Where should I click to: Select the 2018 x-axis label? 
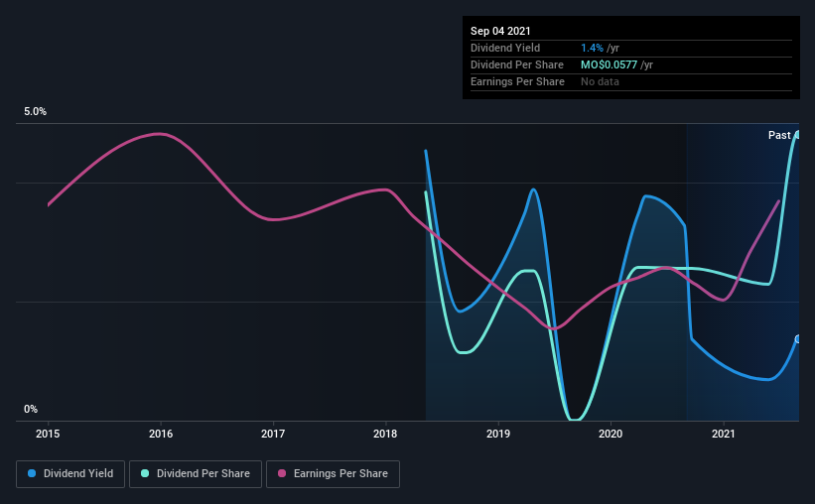(x=385, y=434)
